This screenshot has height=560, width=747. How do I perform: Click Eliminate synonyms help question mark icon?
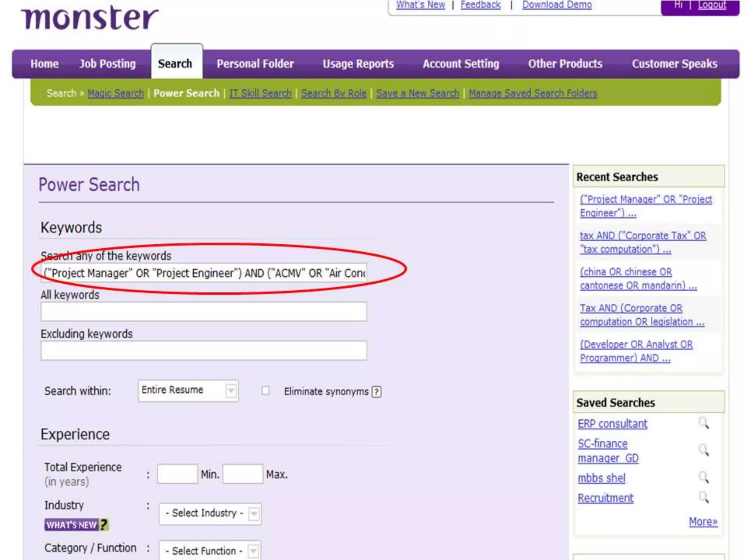(376, 392)
